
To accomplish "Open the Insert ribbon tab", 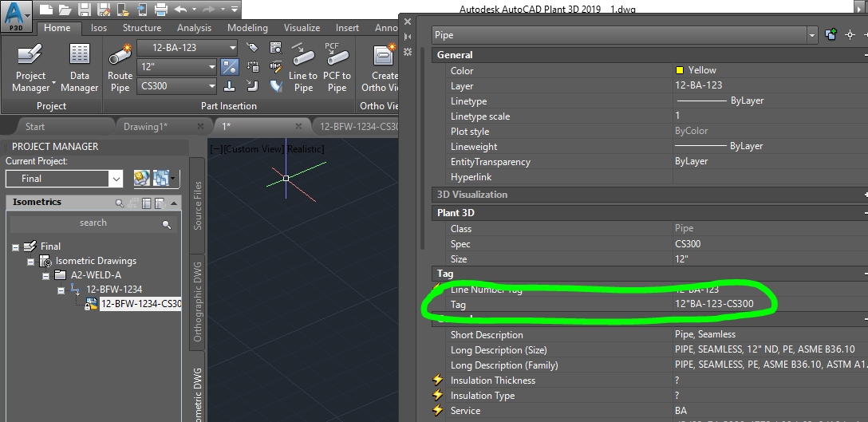I will click(348, 28).
